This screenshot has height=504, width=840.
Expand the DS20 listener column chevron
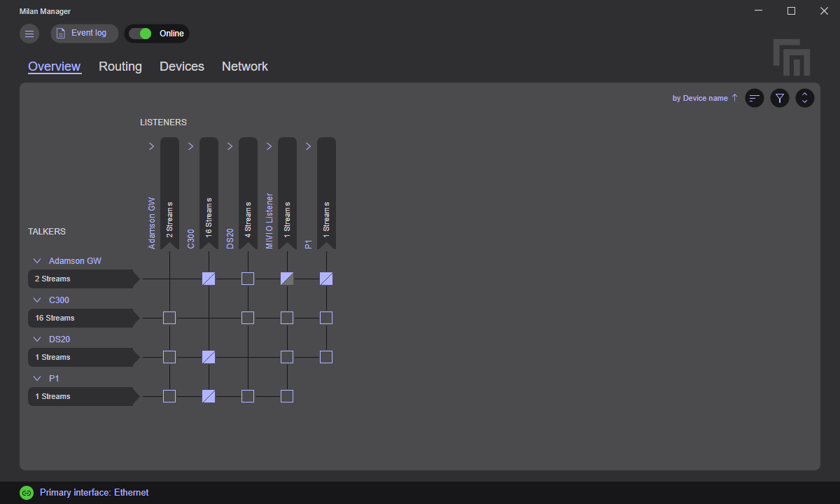(230, 146)
